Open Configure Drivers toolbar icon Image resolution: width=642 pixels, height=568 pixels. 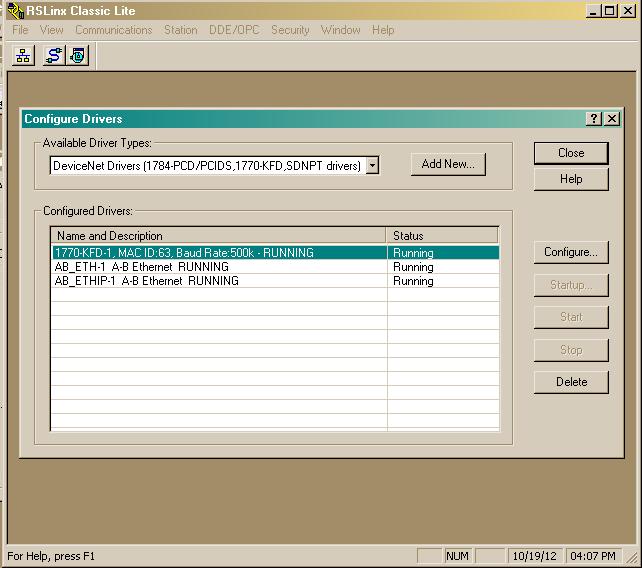click(54, 56)
